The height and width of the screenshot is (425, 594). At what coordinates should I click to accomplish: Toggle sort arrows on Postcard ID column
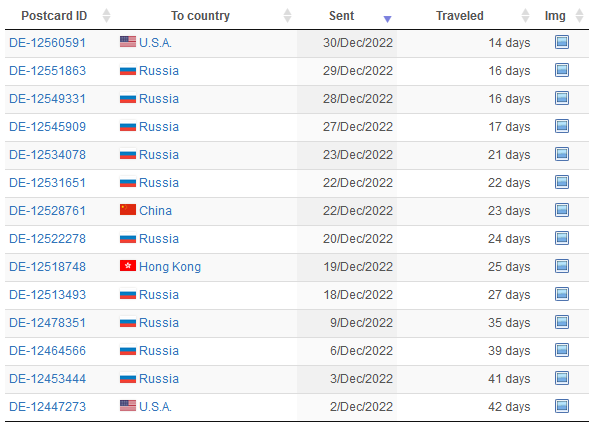106,16
